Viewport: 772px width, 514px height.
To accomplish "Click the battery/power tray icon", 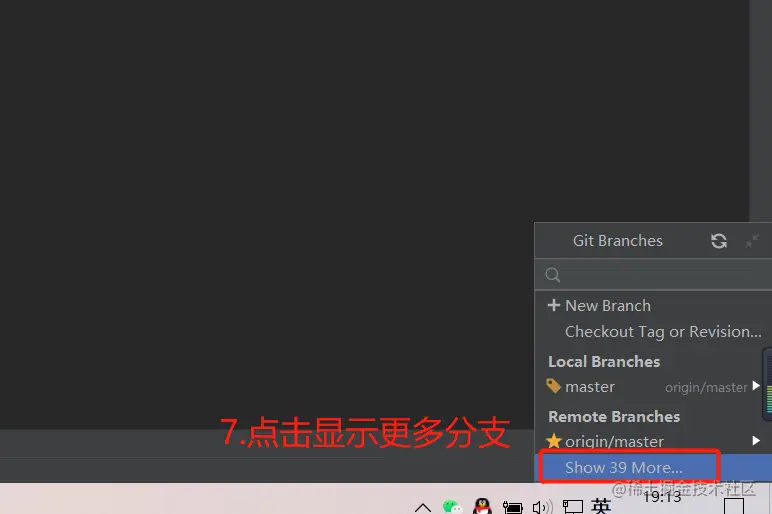I will [513, 507].
